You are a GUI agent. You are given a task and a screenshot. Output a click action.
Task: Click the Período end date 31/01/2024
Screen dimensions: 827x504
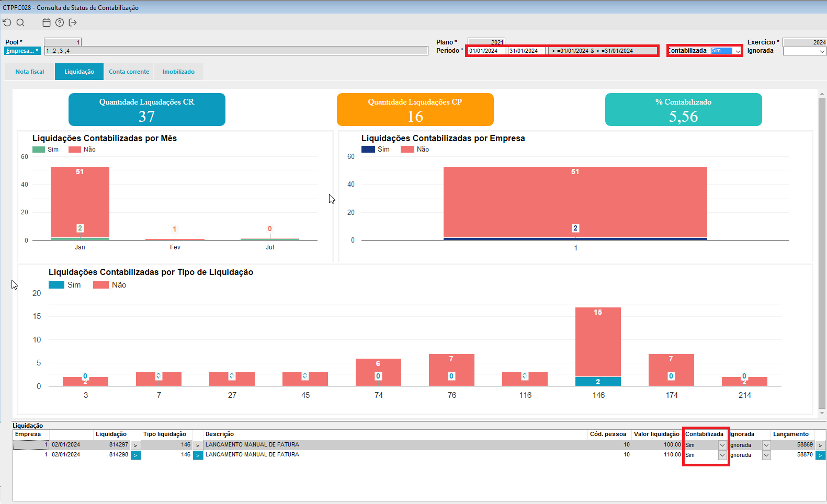[x=527, y=51]
